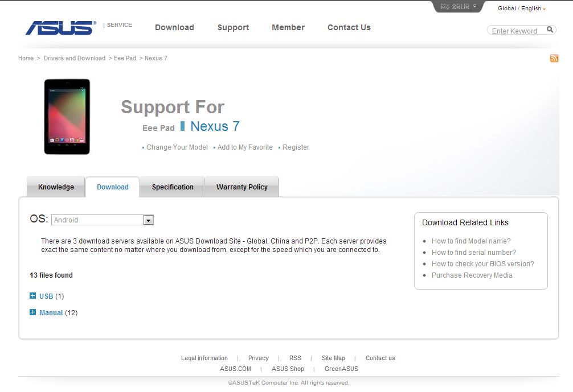Click the '13 files found' text
This screenshot has height=392, width=573.
[x=51, y=275]
